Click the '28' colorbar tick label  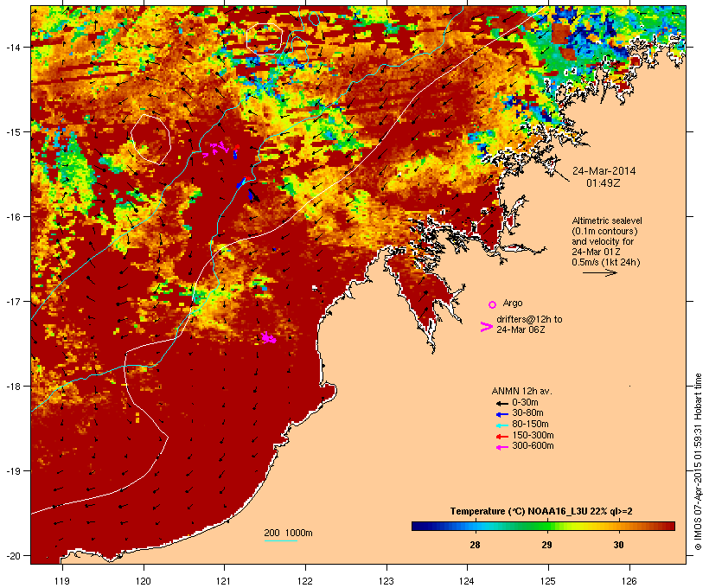pyautogui.click(x=475, y=545)
